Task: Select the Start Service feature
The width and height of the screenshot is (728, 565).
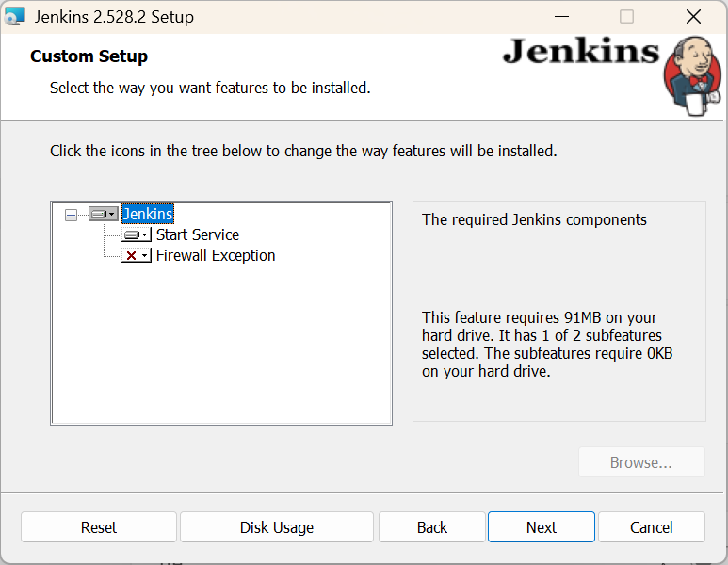Action: [x=198, y=234]
